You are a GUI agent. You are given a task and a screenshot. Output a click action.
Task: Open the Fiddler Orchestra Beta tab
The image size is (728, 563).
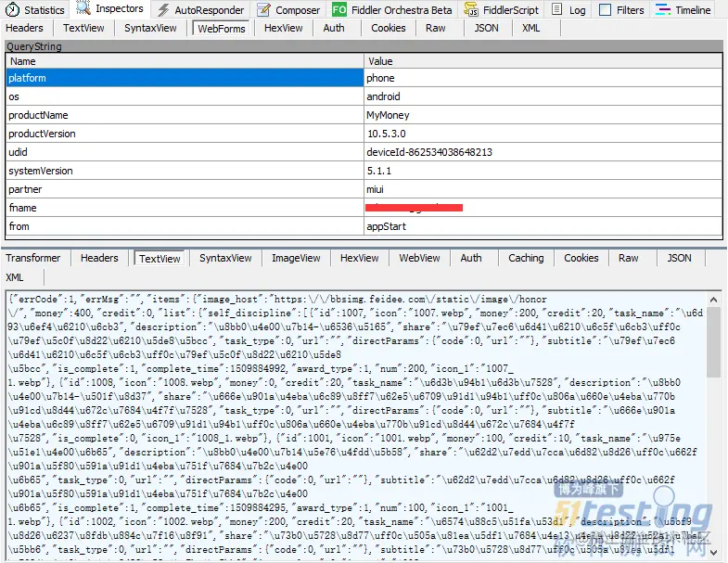click(393, 10)
